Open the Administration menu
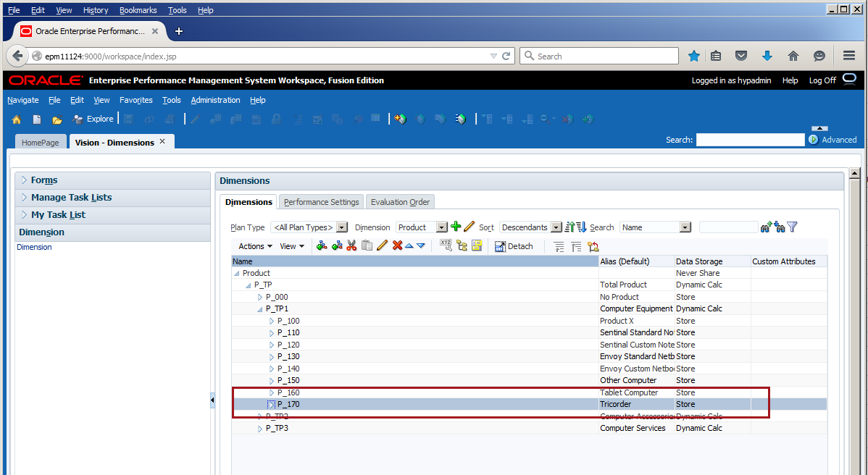The width and height of the screenshot is (868, 475). (x=215, y=100)
